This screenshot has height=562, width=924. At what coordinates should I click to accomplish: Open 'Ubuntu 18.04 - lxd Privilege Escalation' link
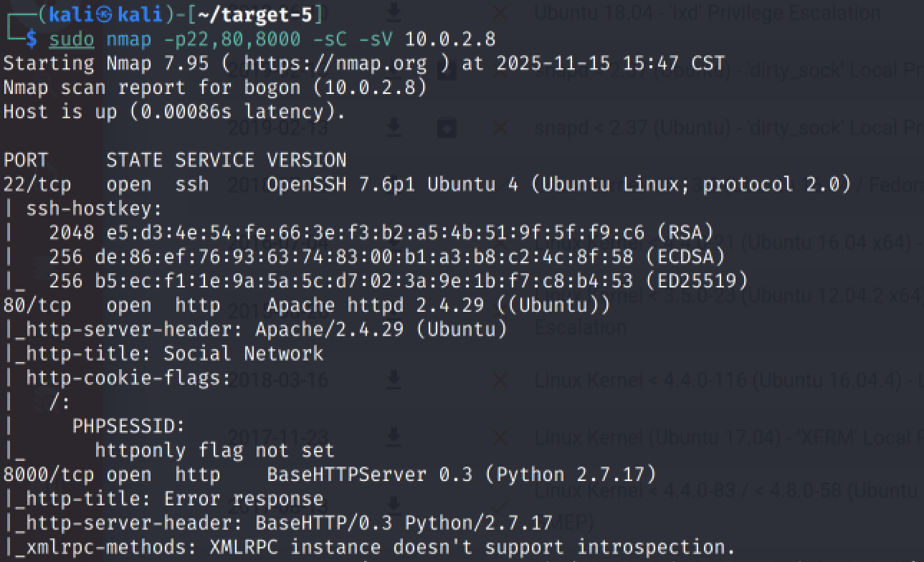tap(708, 13)
